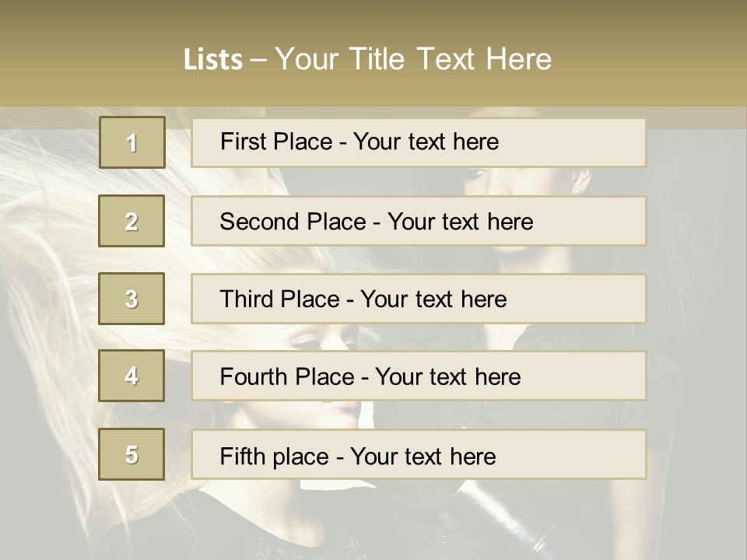The height and width of the screenshot is (560, 747).
Task: Select the bold word Lists in title
Action: [x=213, y=60]
